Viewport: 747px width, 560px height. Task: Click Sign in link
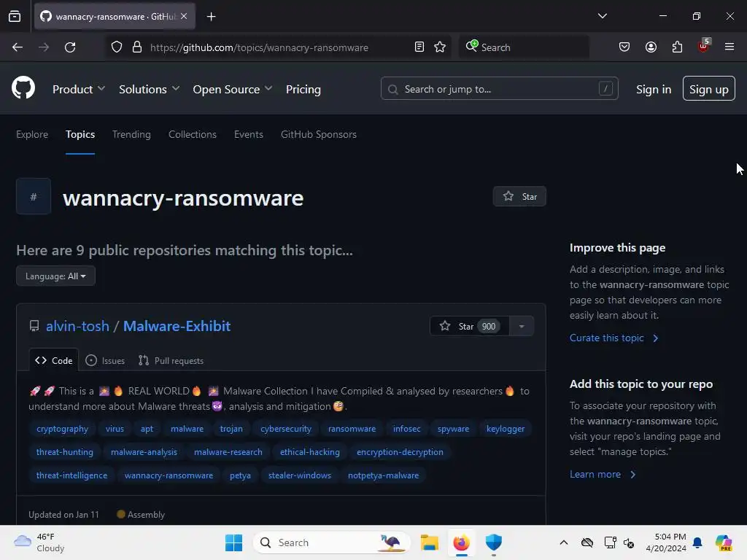tap(654, 89)
